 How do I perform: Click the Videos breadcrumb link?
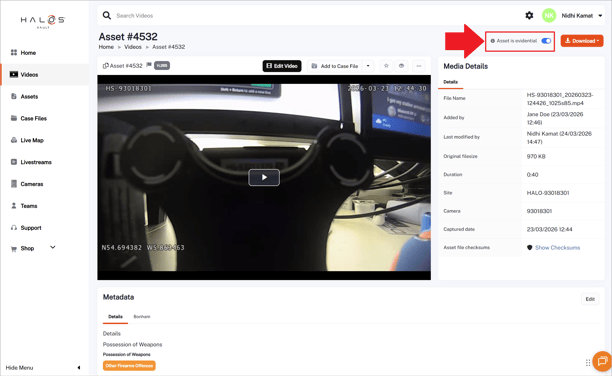pyautogui.click(x=133, y=47)
